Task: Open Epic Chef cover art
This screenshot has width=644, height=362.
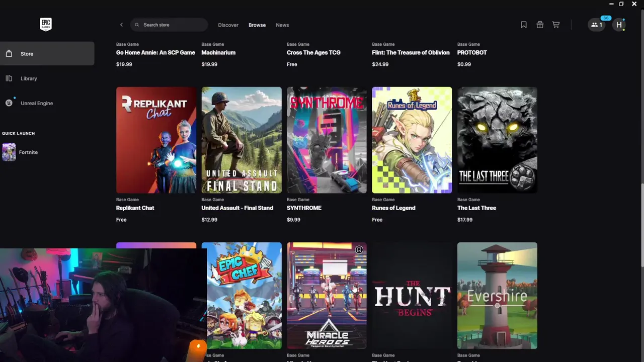Action: click(x=242, y=296)
